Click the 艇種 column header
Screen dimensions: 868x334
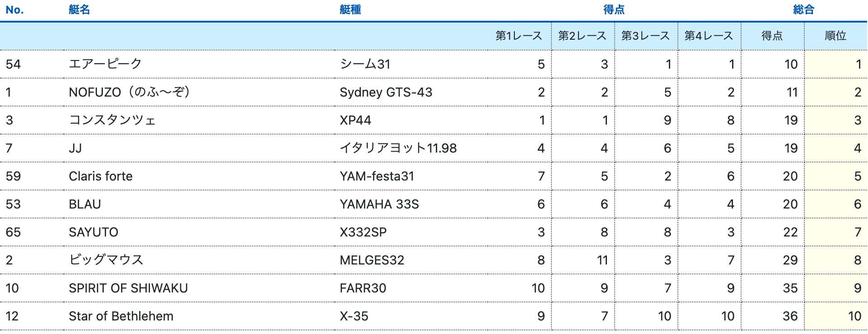click(x=350, y=10)
